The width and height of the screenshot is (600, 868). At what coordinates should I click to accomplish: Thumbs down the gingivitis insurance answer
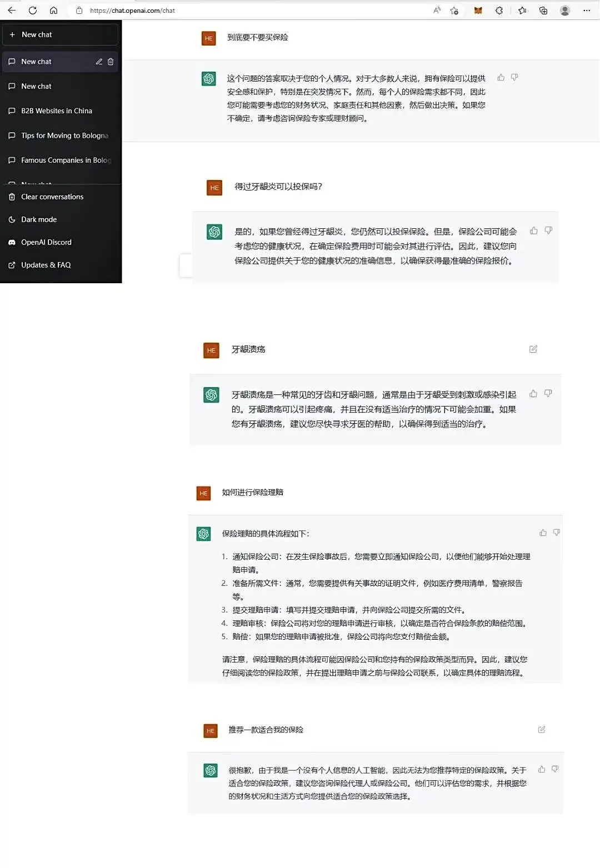tap(548, 230)
